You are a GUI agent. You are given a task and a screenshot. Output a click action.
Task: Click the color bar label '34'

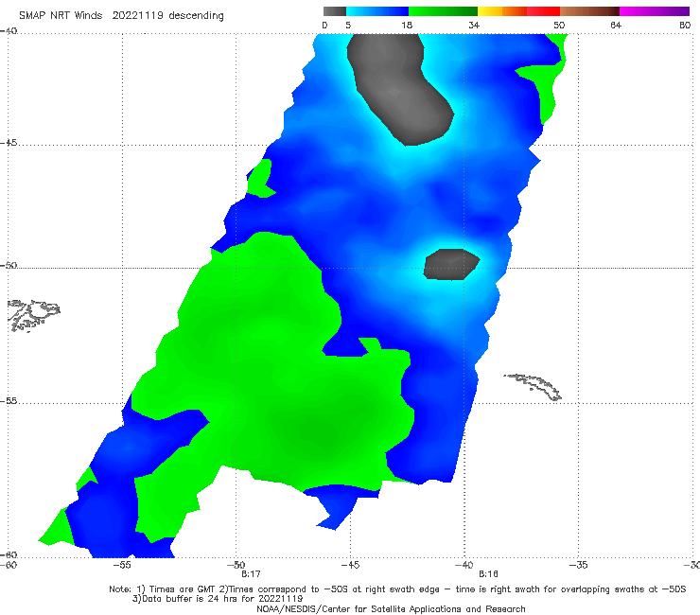pyautogui.click(x=474, y=25)
